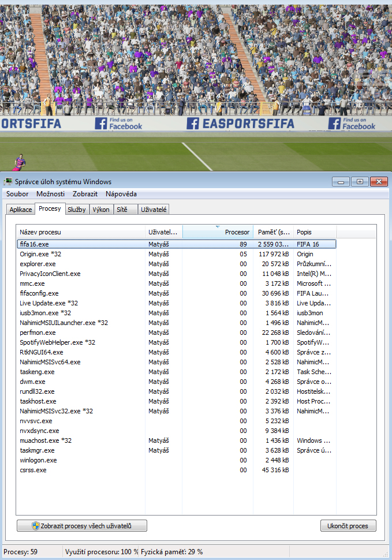This screenshot has width=392, height=560.
Task: Select the mmc.exe process
Action: coord(176,283)
